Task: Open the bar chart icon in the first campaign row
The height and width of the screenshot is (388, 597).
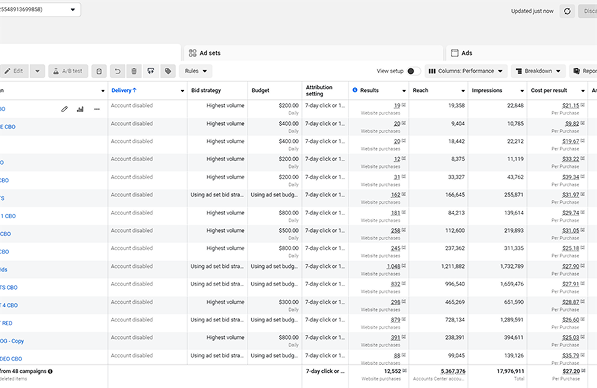Action: click(x=80, y=109)
